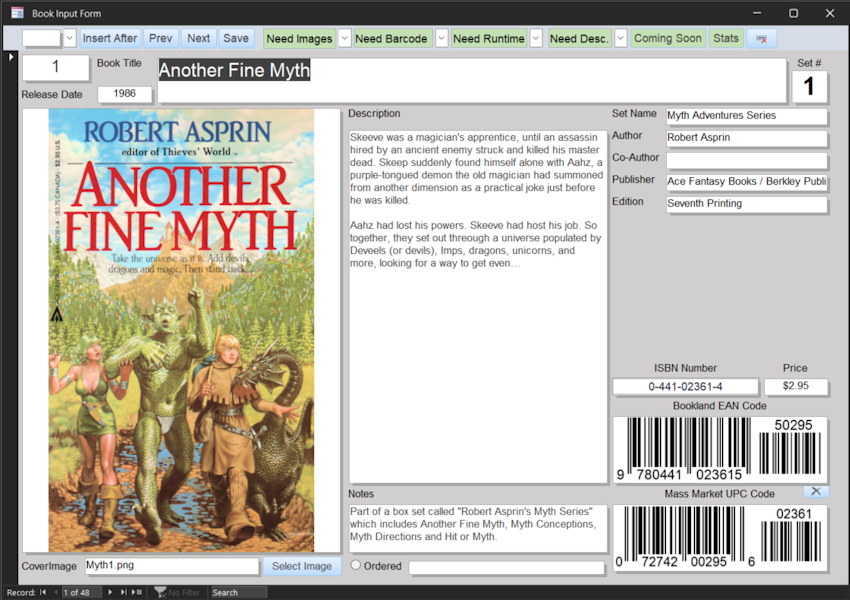The image size is (850, 600).
Task: Click the Book Input Form window icon
Action: click(17, 13)
